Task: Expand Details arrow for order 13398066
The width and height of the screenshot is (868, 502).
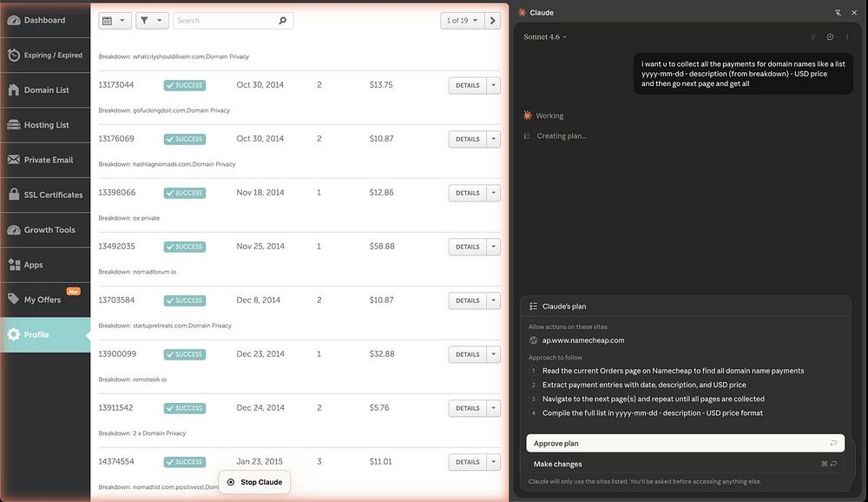Action: [x=493, y=193]
